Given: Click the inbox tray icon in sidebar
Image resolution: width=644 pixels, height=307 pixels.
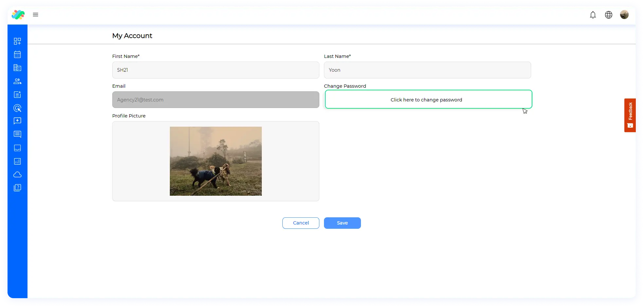Looking at the screenshot, I should coord(17,148).
